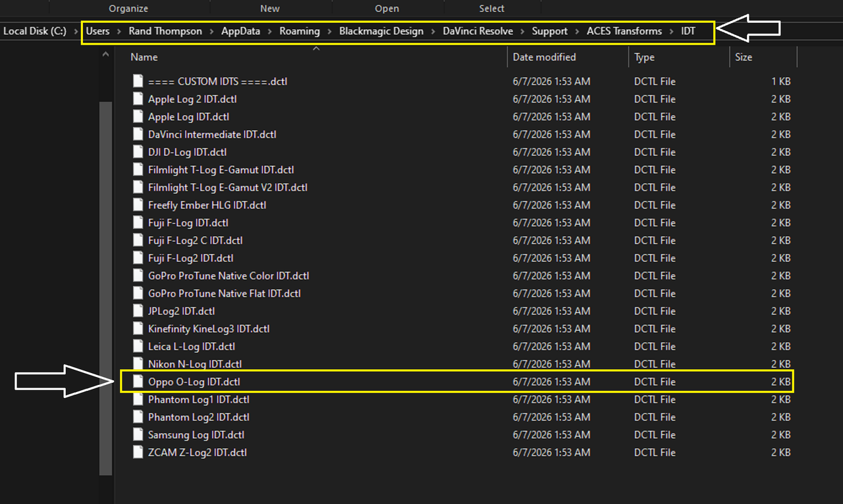Screen dimensions: 843x504
Task: Expand breadcrumb chevron after DaVinci Resolve
Action: tap(523, 32)
